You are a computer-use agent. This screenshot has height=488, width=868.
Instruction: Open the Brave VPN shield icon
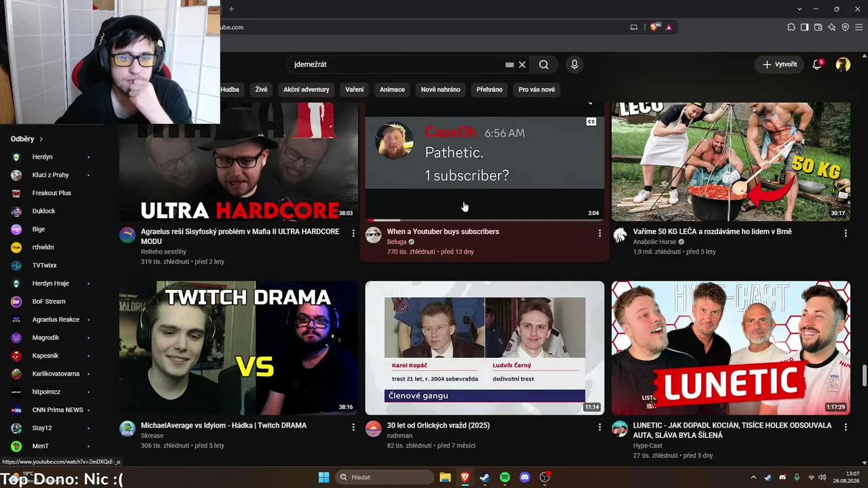click(846, 27)
